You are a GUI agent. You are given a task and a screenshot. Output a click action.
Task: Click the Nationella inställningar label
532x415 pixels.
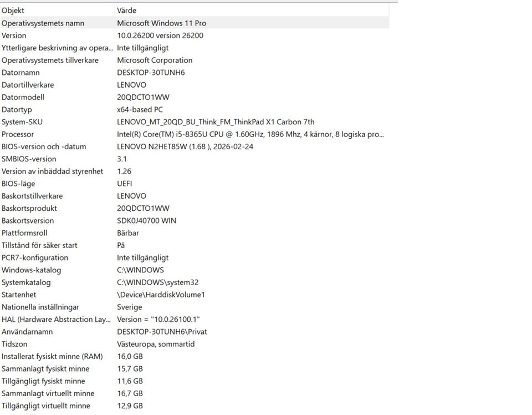pyautogui.click(x=40, y=307)
